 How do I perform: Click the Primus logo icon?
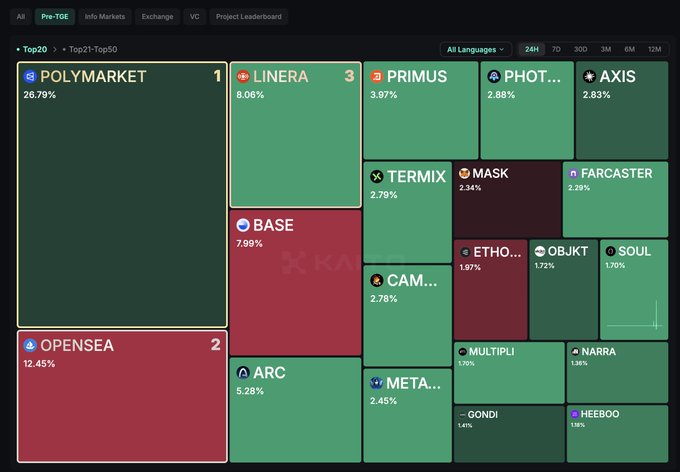pos(376,77)
